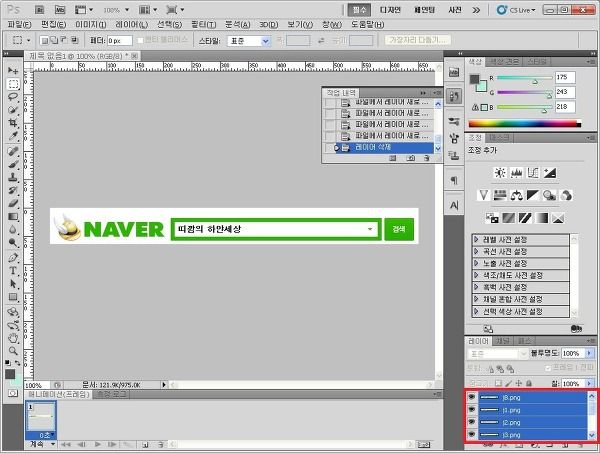Open layer fill slider arrow

pyautogui.click(x=589, y=383)
